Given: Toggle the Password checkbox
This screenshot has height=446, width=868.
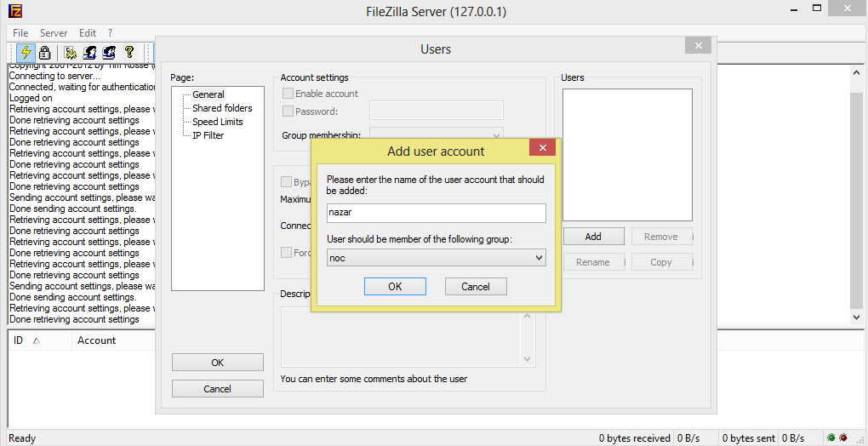Looking at the screenshot, I should tap(288, 111).
